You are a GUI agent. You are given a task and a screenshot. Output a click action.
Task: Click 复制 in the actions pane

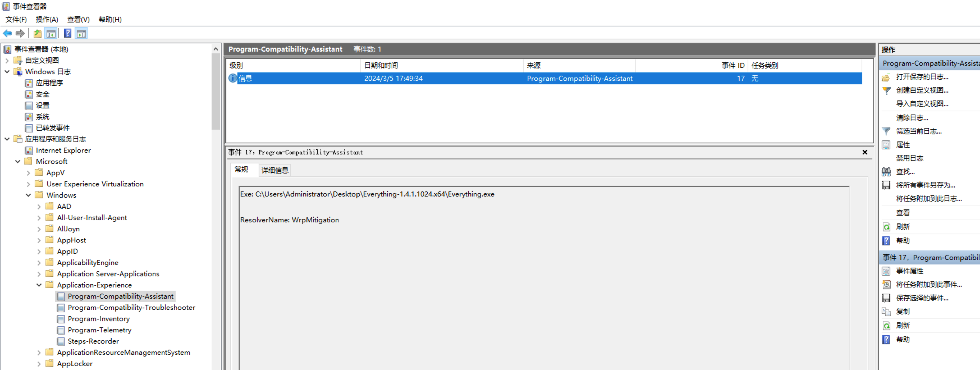[902, 311]
